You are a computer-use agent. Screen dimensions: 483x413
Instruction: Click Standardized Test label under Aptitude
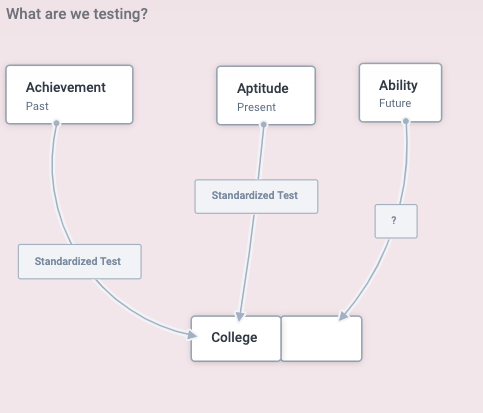pyautogui.click(x=256, y=197)
